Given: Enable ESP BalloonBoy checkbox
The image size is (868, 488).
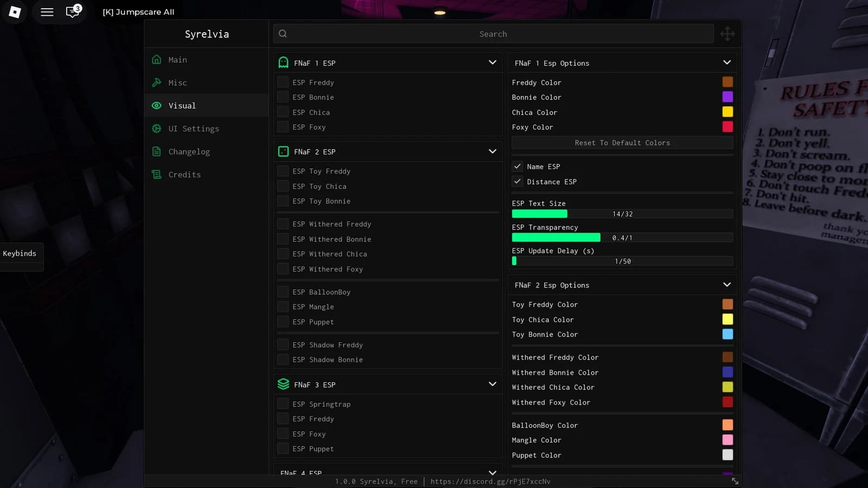Looking at the screenshot, I should coord(283,292).
